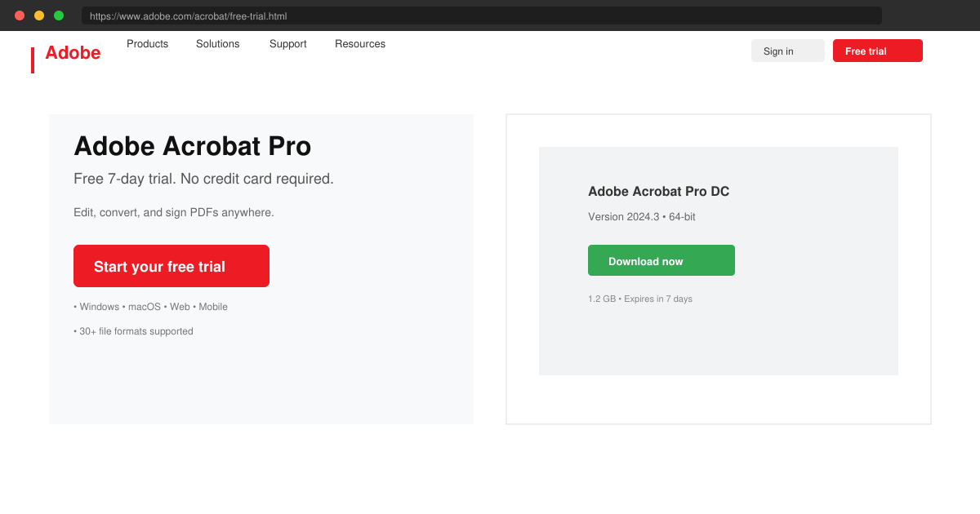Click the Adobe Acrobat Pro heading
Viewport: 980px width, 514px height.
tap(193, 146)
